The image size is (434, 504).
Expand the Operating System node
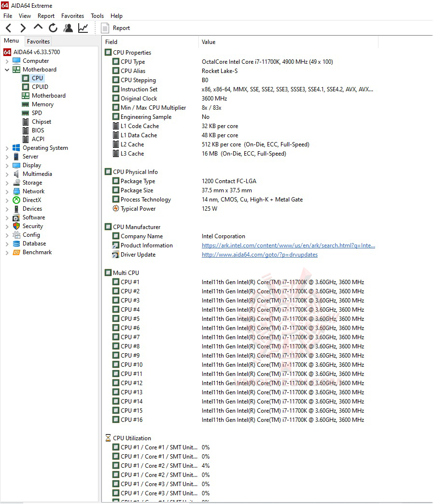7,148
